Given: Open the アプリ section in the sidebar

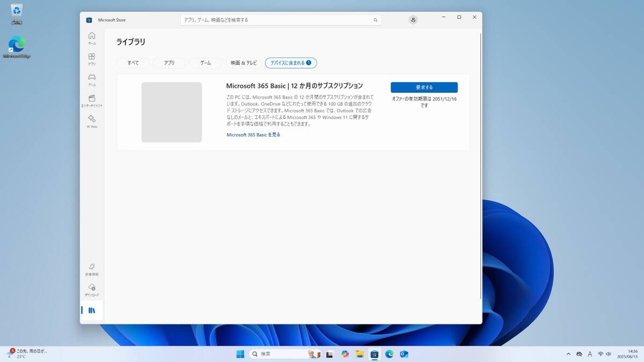Looking at the screenshot, I should point(92,59).
